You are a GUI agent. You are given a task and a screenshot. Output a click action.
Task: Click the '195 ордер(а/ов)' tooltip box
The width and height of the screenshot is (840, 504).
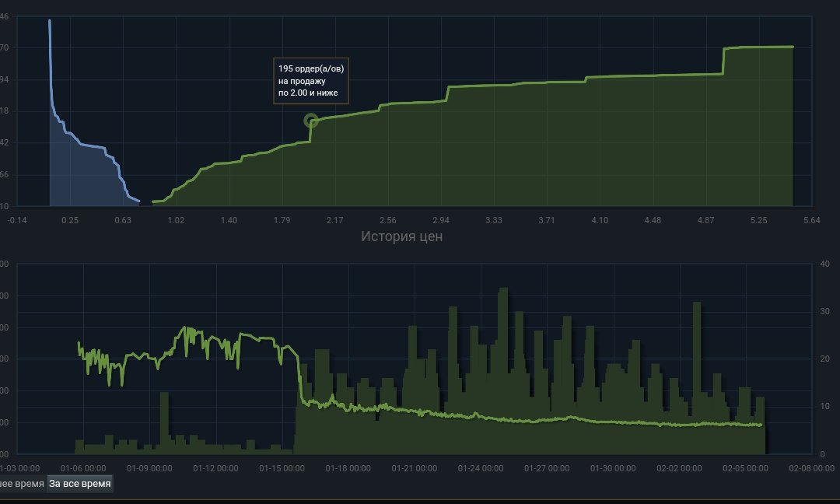coord(310,81)
